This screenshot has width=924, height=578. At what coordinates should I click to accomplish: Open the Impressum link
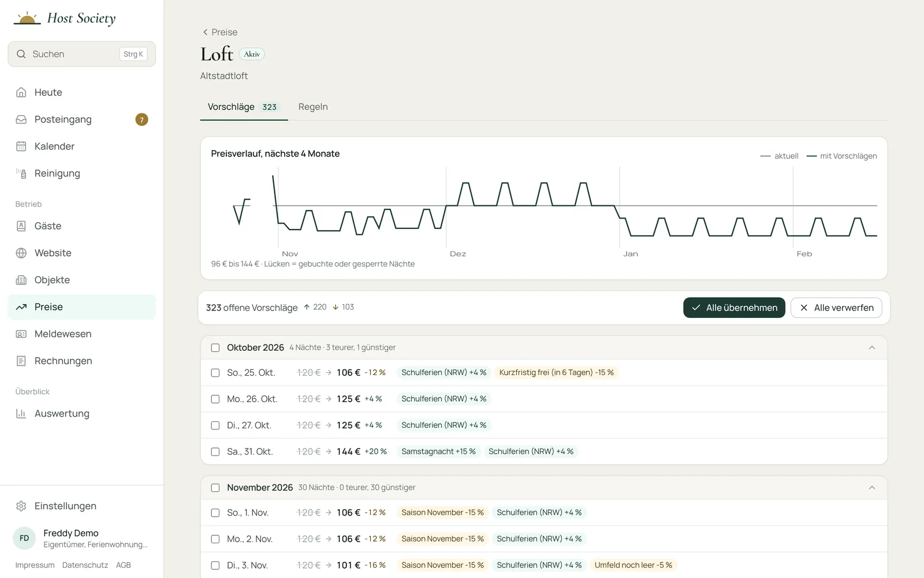[x=35, y=565]
